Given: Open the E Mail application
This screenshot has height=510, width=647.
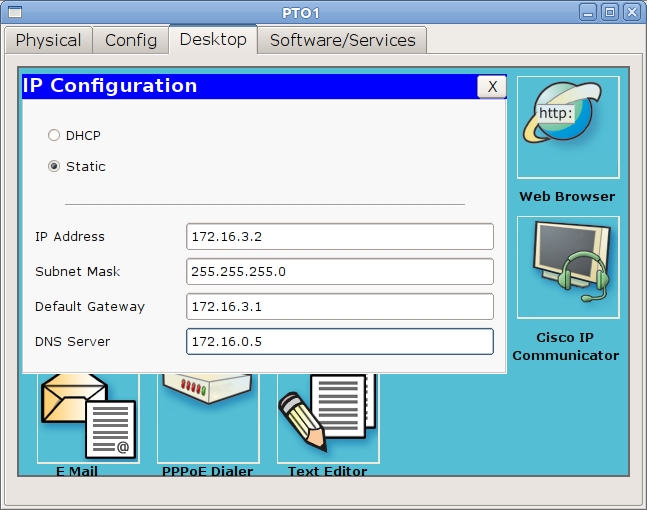Looking at the screenshot, I should (88, 418).
